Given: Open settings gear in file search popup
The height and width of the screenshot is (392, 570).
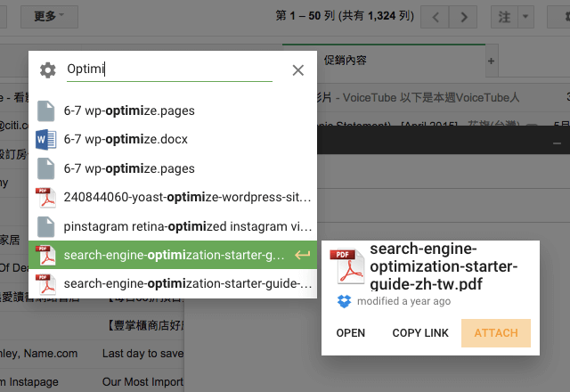Looking at the screenshot, I should tap(48, 69).
